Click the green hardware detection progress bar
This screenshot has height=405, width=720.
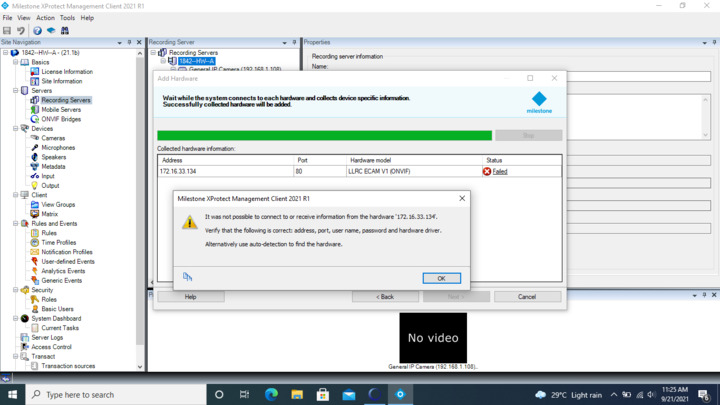tap(324, 135)
